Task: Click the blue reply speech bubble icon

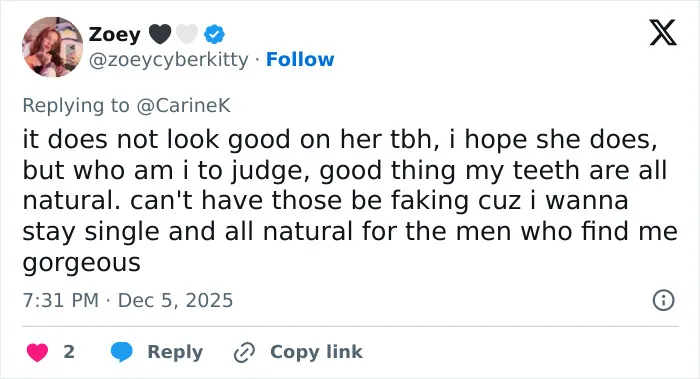Action: [x=121, y=352]
